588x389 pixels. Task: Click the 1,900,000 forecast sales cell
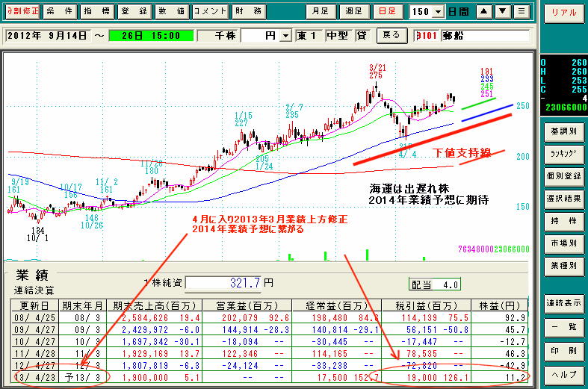(145, 378)
